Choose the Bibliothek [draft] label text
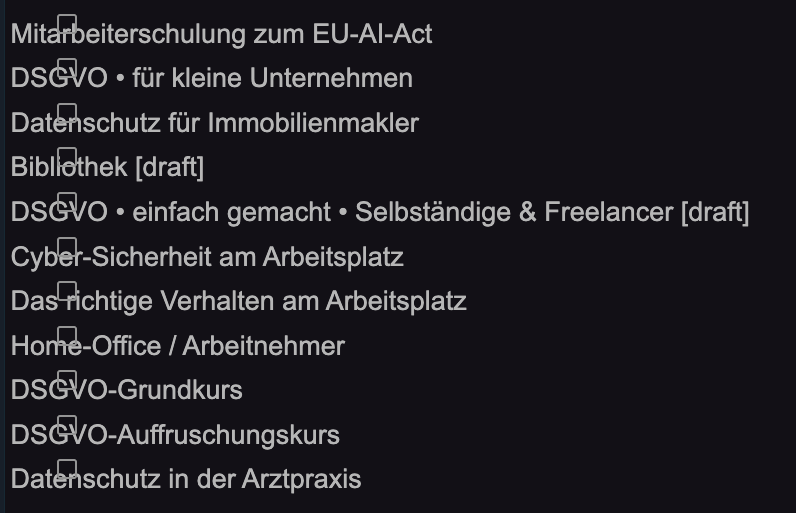Screen dimensions: 796x513 click(x=107, y=167)
